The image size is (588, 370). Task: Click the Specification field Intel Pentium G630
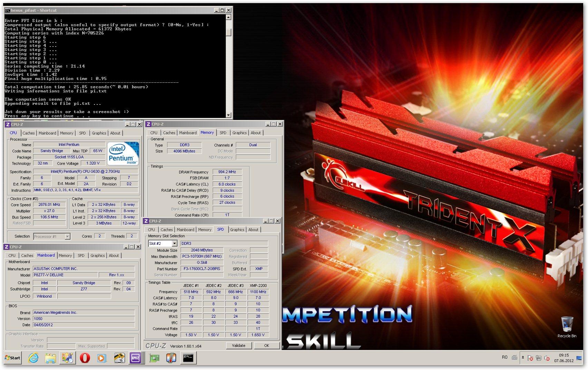(85, 171)
